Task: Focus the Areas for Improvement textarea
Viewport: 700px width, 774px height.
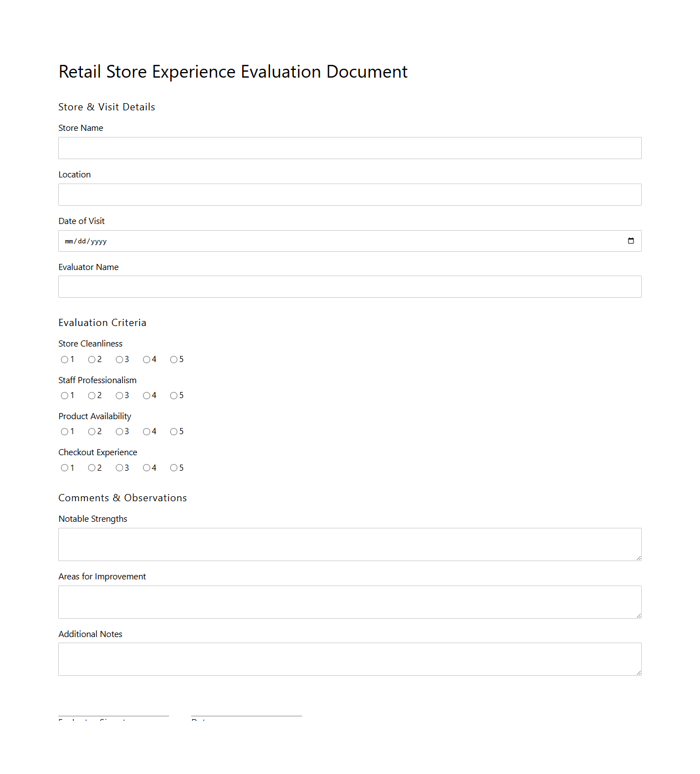Action: (349, 602)
